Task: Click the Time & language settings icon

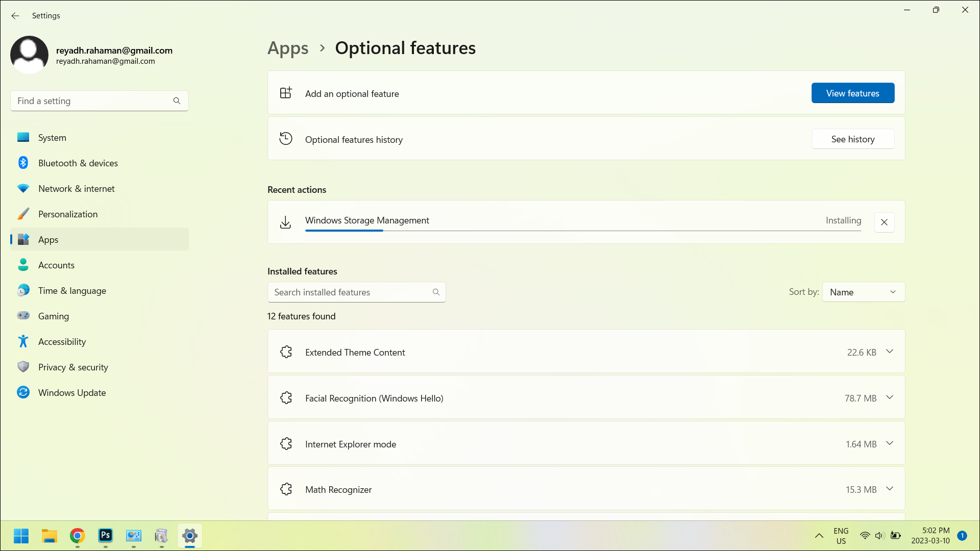Action: click(22, 290)
